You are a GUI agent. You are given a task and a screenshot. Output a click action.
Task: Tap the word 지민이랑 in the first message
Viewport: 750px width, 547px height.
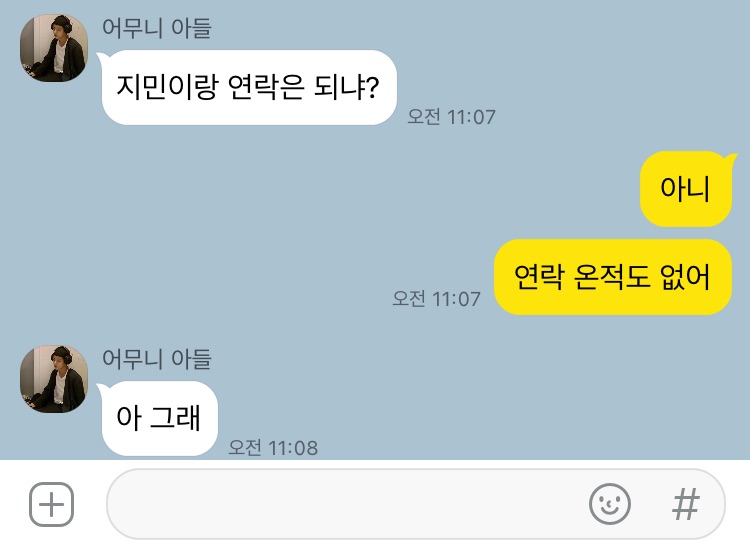(167, 87)
